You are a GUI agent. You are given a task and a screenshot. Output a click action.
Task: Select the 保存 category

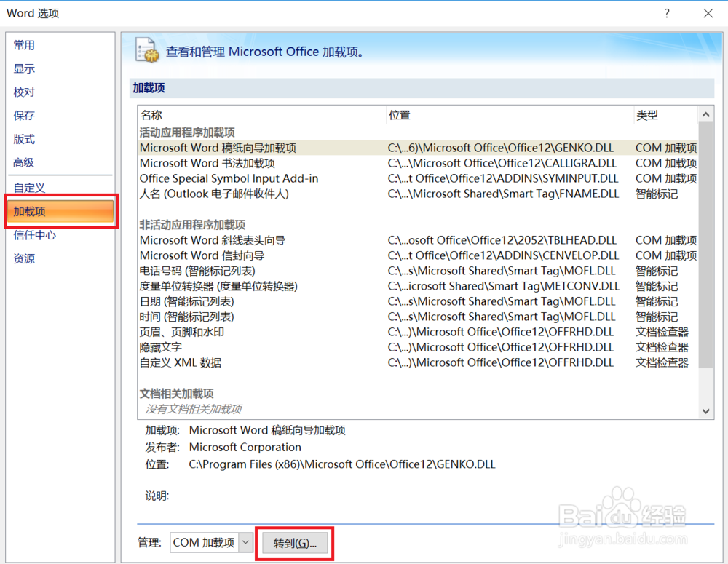pos(24,115)
